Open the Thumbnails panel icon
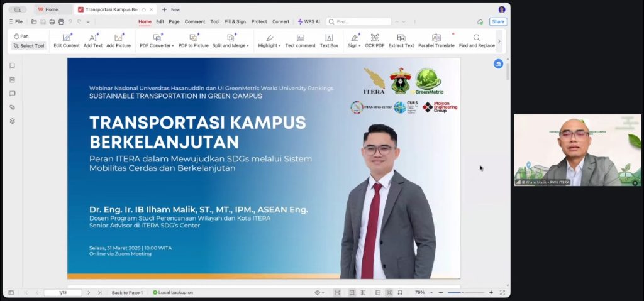Image resolution: width=644 pixels, height=301 pixels. tap(12, 80)
